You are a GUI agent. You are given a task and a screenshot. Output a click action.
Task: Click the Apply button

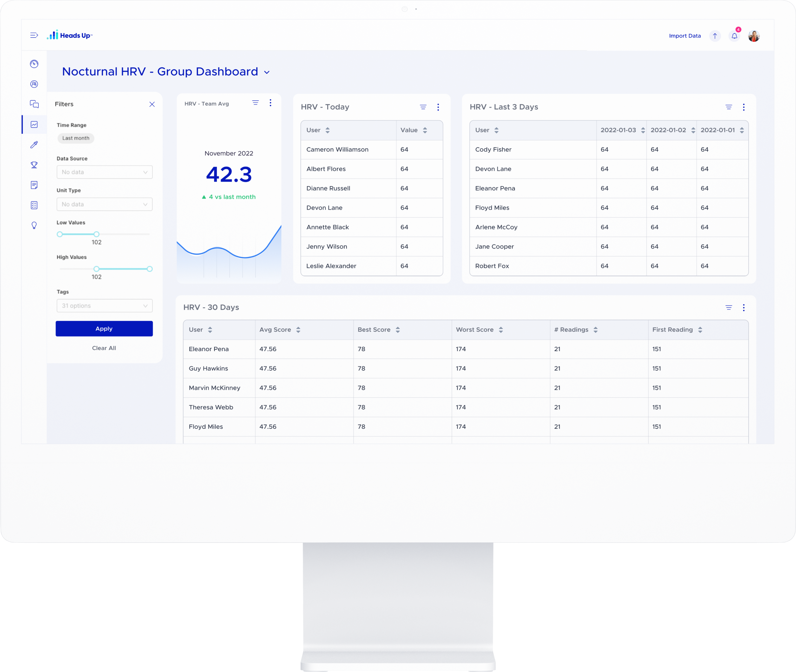pos(104,329)
